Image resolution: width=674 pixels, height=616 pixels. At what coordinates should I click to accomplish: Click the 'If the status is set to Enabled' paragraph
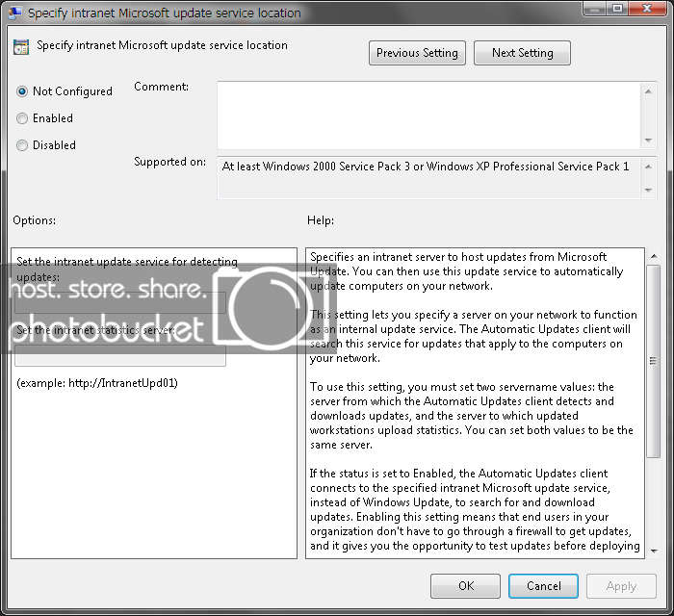pyautogui.click(x=475, y=509)
